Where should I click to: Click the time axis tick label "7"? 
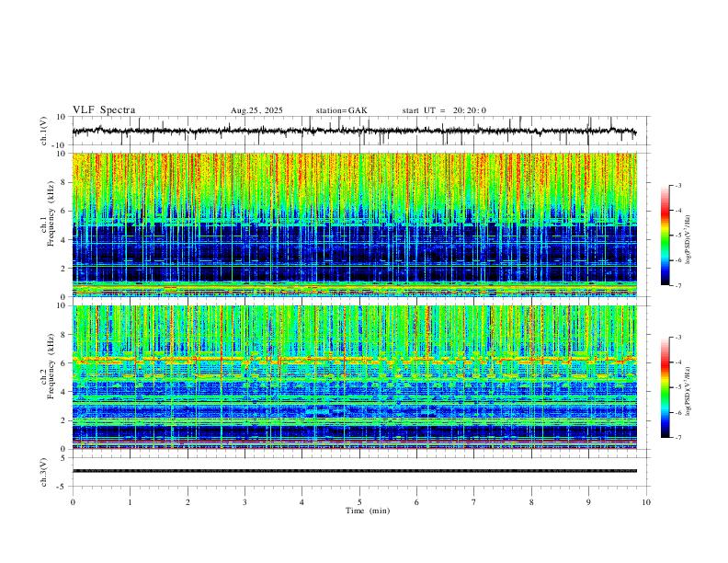[474, 502]
